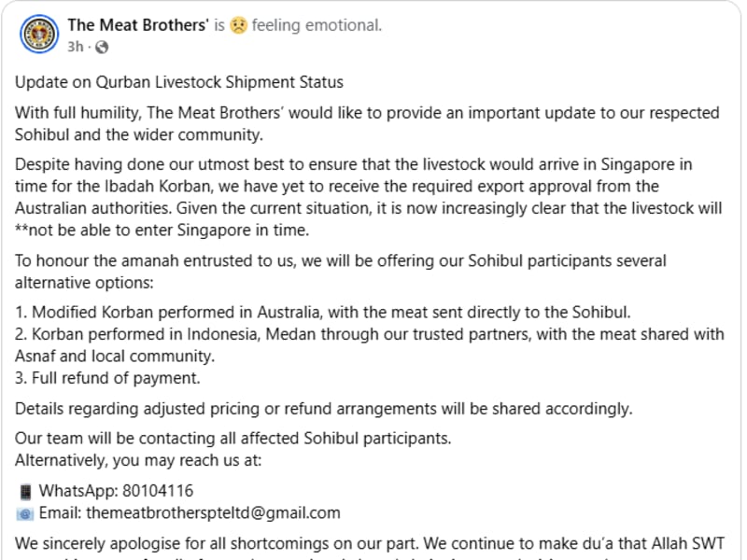The width and height of the screenshot is (747, 560).
Task: Click the 'Despite having done our utmost' paragraph
Action: 369,197
